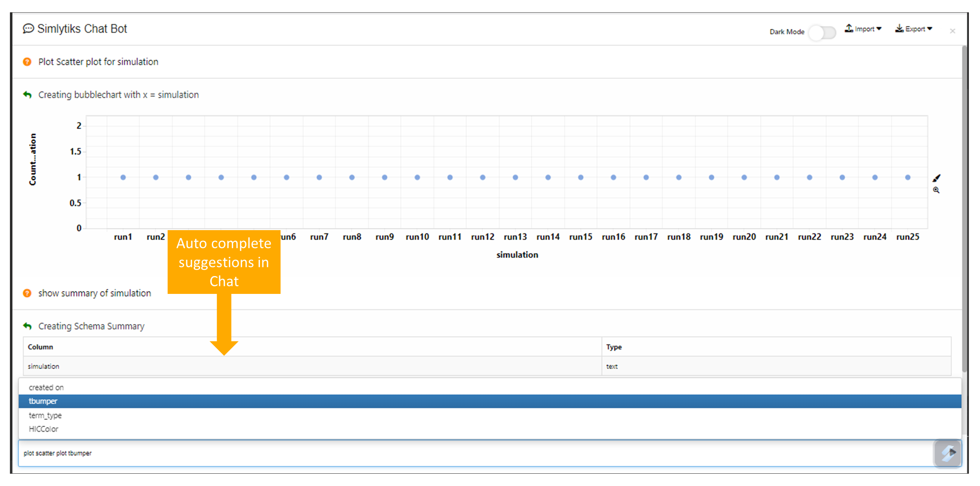Click the send message button
980x486 pixels.
click(948, 453)
